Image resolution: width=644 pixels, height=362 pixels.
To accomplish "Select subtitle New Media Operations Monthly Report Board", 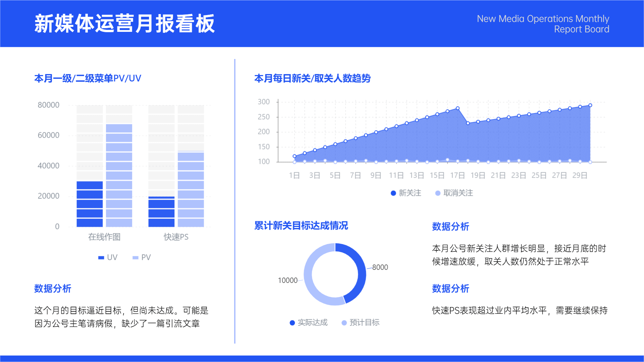I will (x=543, y=24).
